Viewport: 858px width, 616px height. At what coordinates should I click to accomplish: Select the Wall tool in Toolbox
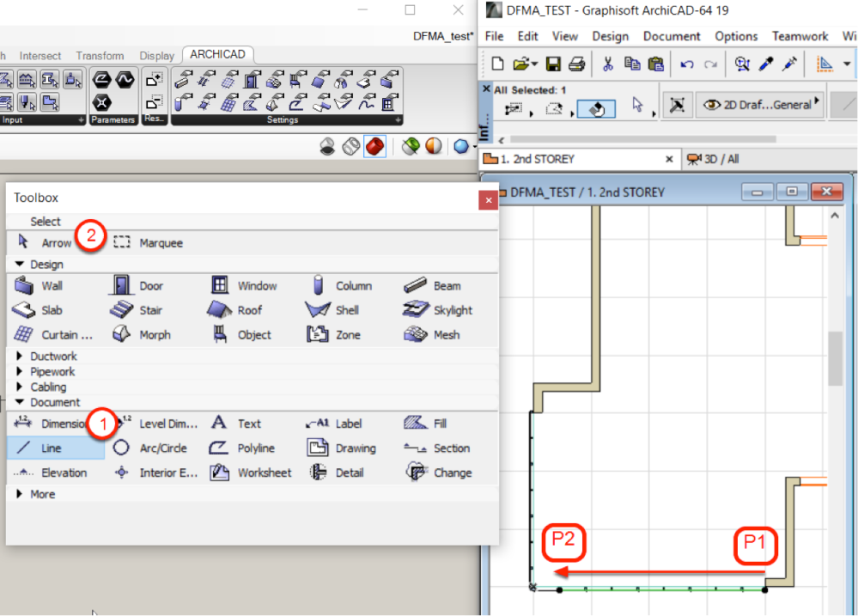39,286
